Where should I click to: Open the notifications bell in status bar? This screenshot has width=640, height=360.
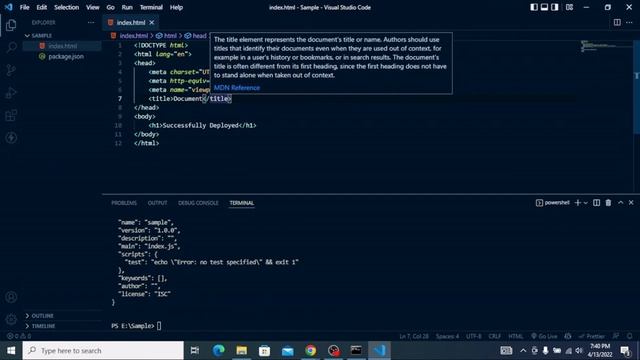click(629, 336)
